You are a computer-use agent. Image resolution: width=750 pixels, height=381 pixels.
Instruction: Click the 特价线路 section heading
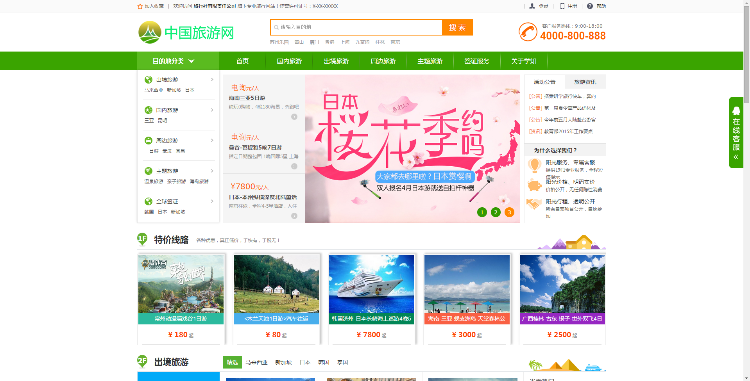pos(171,239)
